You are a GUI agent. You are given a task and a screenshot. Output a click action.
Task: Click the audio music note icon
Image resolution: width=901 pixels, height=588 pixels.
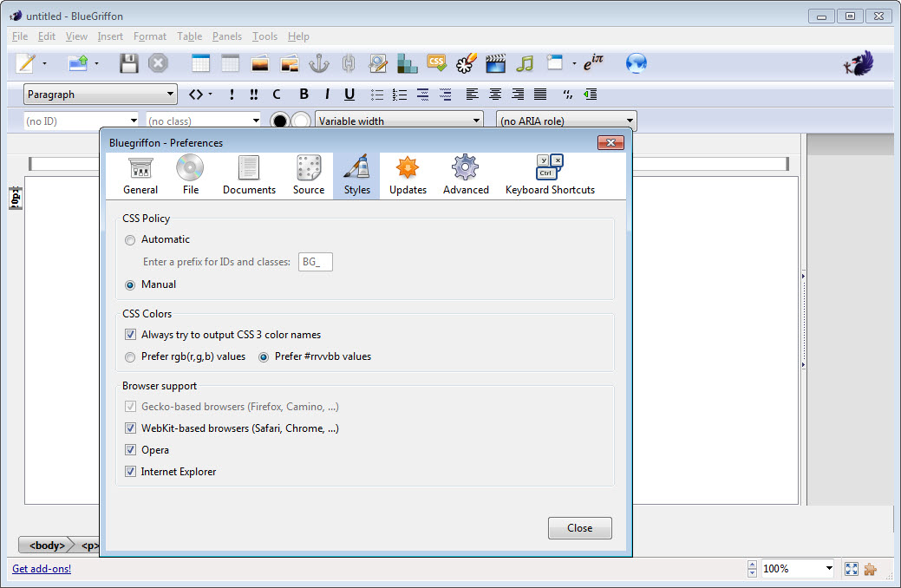tap(525, 63)
